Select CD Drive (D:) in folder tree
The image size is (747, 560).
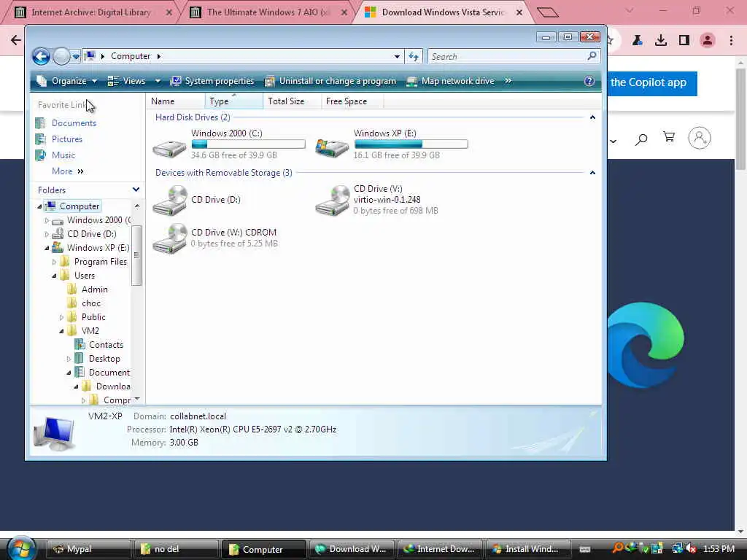click(x=91, y=234)
